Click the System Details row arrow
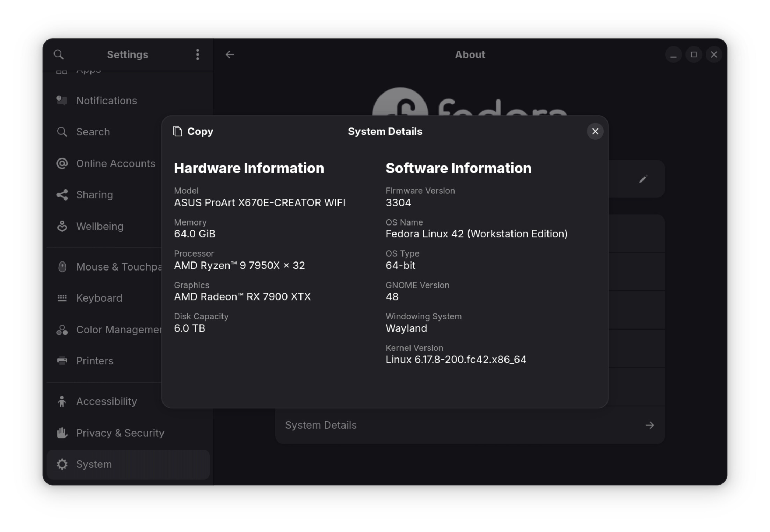 tap(649, 425)
